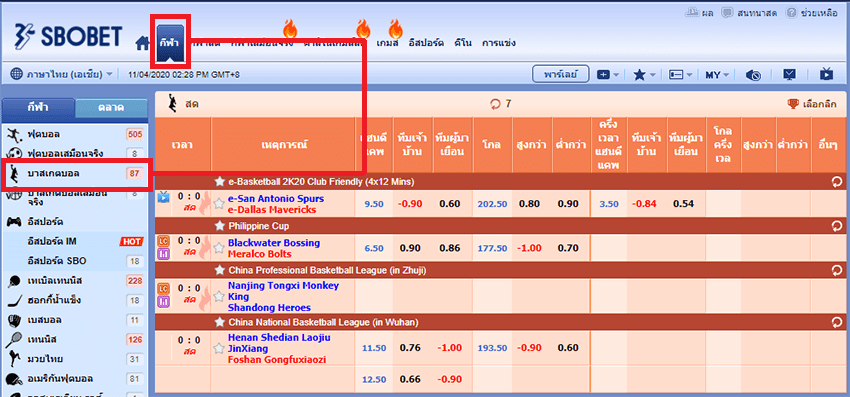Open the star favorites dropdown

645,75
